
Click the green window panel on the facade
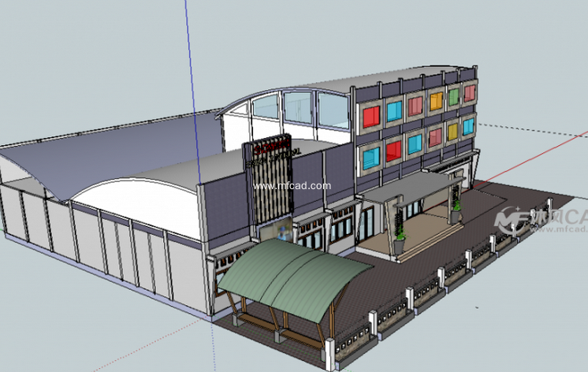click(x=453, y=96)
